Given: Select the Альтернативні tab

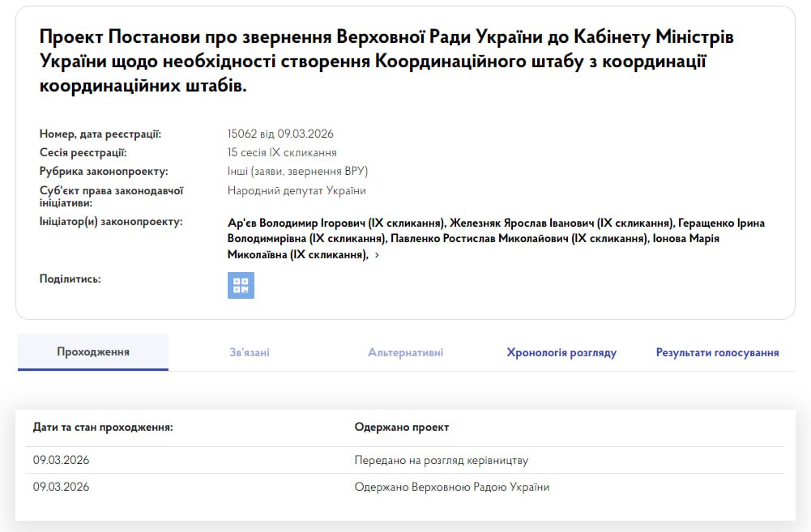Looking at the screenshot, I should pos(405,353).
